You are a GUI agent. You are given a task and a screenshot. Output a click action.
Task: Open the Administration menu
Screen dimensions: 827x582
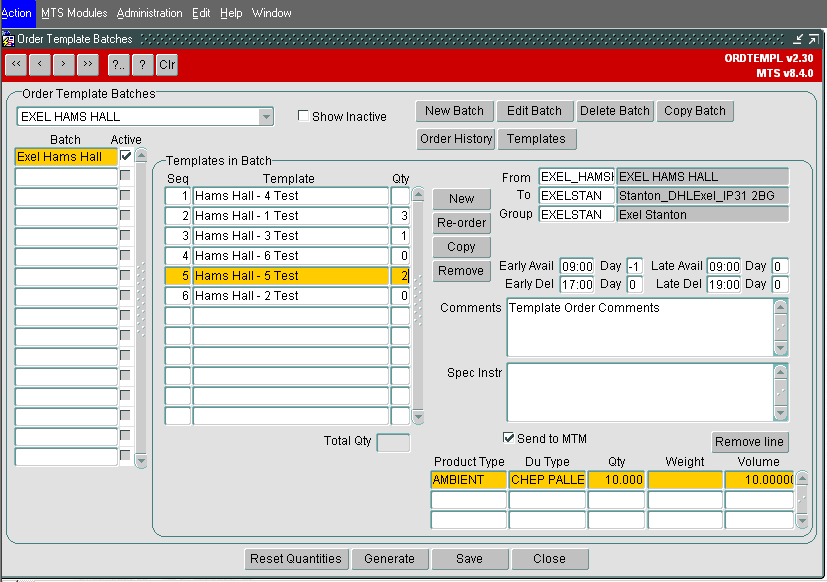[149, 13]
